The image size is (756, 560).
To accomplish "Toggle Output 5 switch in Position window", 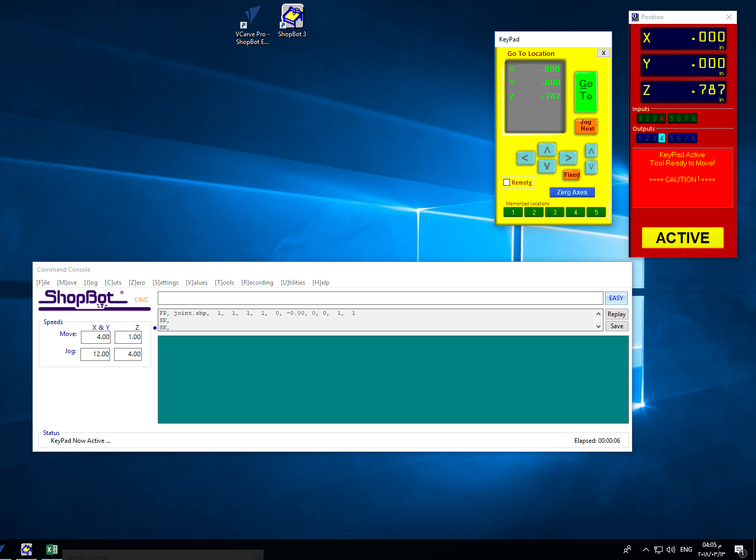I will tap(671, 138).
